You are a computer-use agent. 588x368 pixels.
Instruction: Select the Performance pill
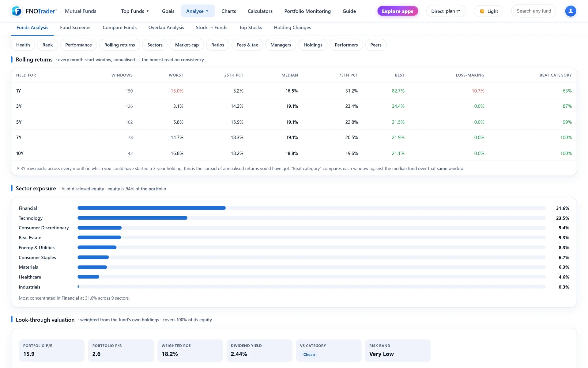(x=78, y=45)
